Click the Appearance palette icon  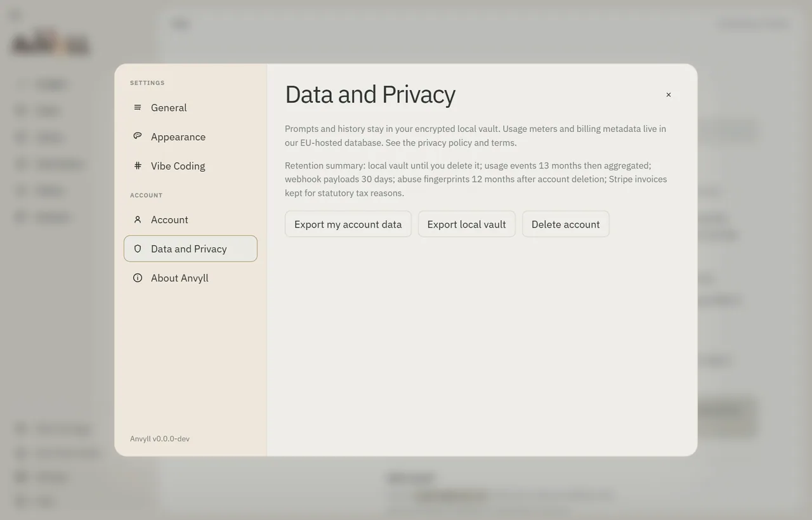(138, 136)
